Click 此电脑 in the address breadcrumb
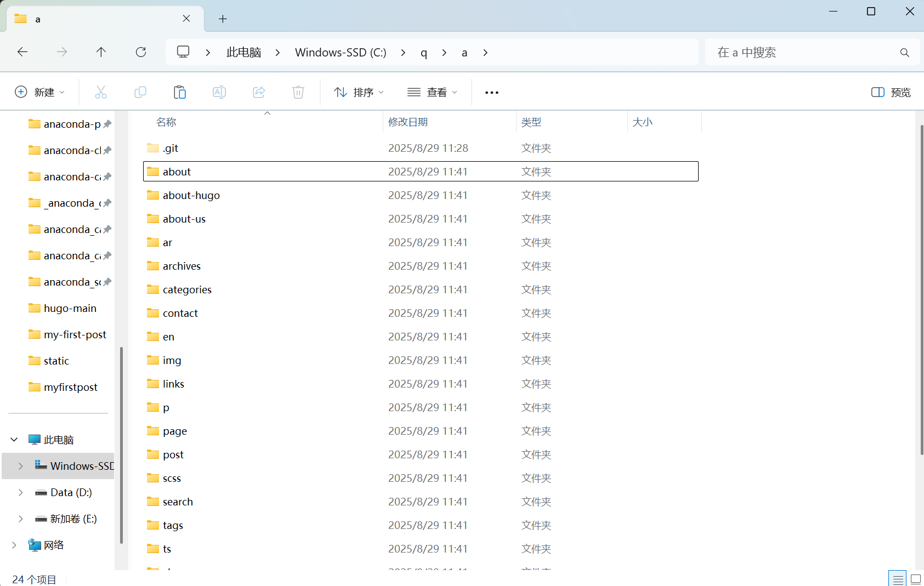Image resolution: width=924 pixels, height=586 pixels. tap(243, 53)
